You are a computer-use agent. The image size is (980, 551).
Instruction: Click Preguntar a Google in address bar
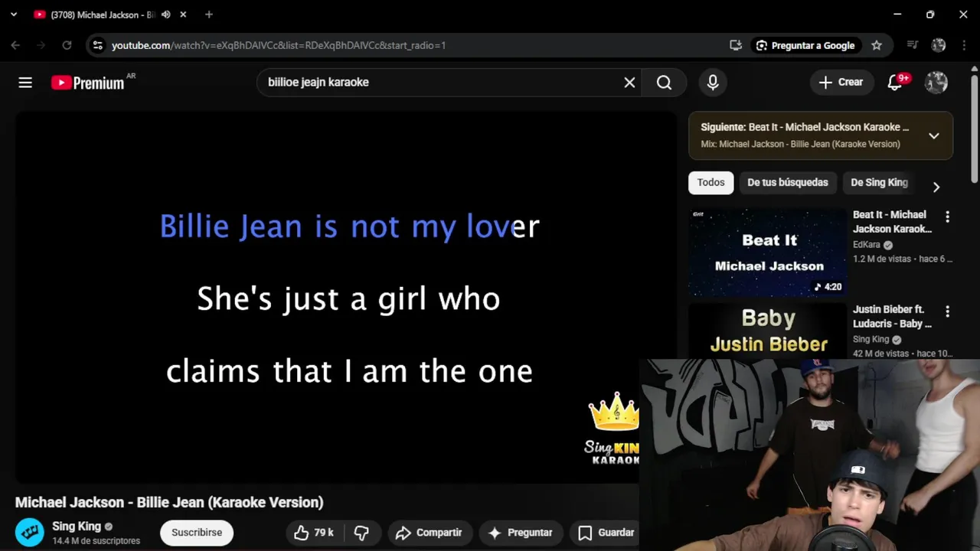[805, 45]
